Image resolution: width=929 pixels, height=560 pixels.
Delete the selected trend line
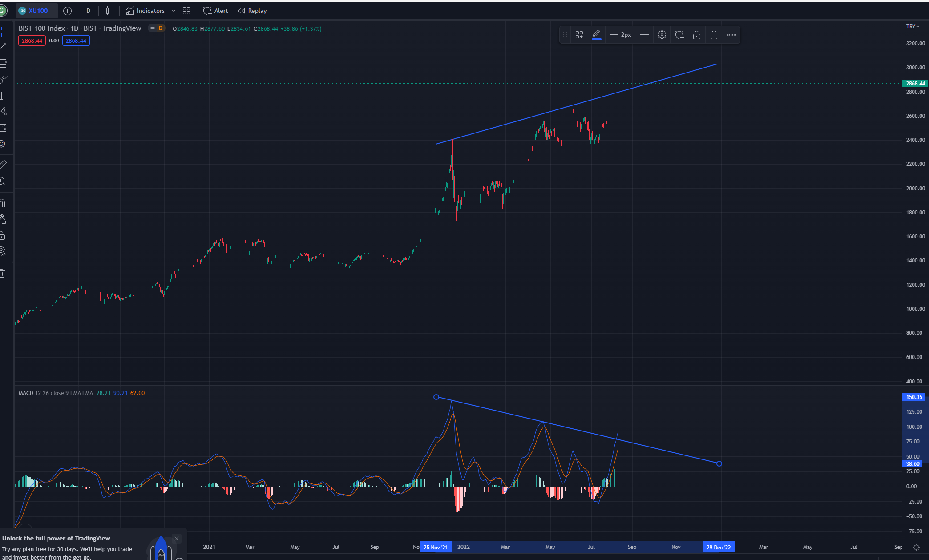click(x=714, y=35)
